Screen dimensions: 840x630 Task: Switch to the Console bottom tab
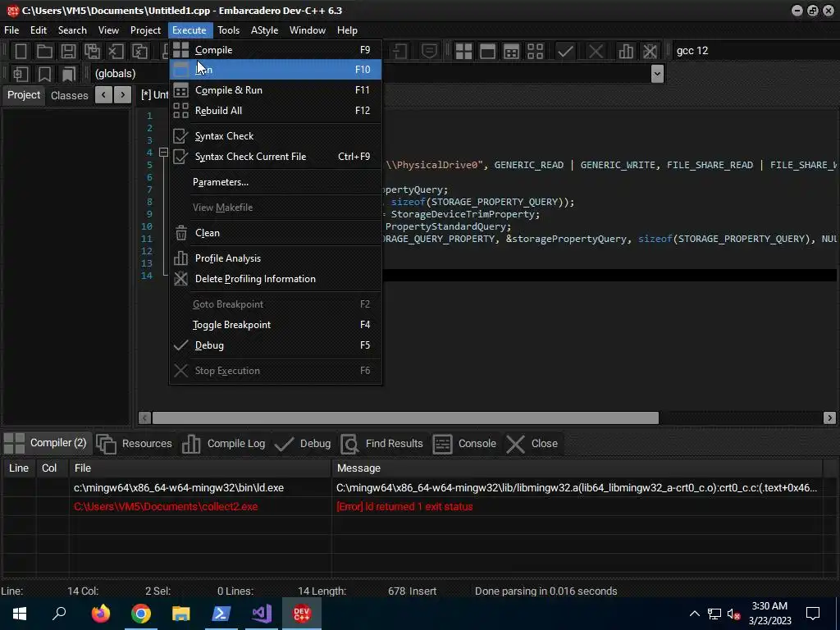464,444
